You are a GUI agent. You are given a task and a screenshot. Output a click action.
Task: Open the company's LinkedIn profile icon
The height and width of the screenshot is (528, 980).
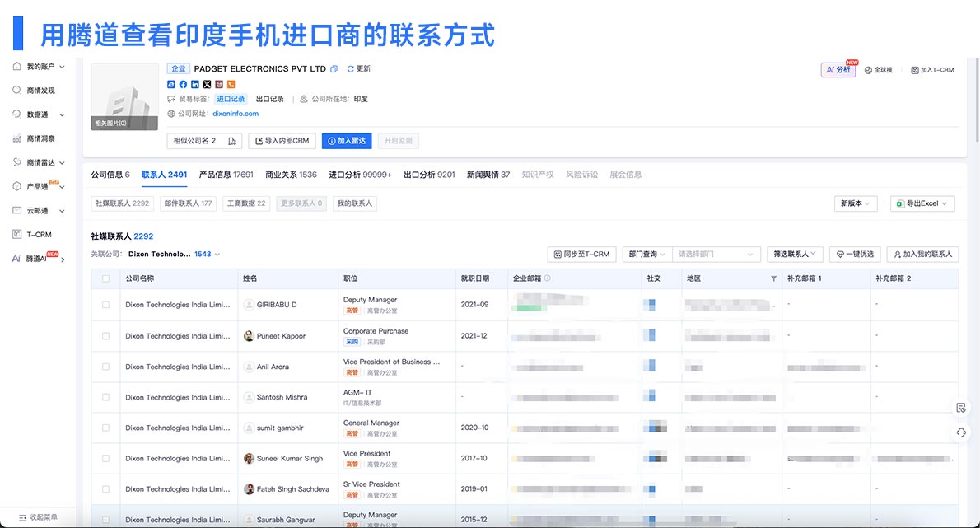194,84
